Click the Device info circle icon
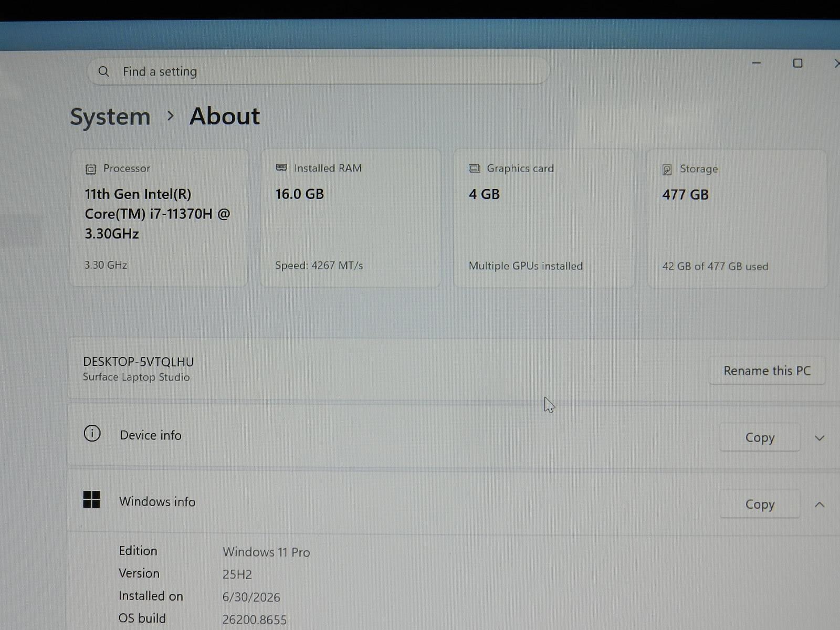Screen dimensions: 840x630 (x=92, y=434)
